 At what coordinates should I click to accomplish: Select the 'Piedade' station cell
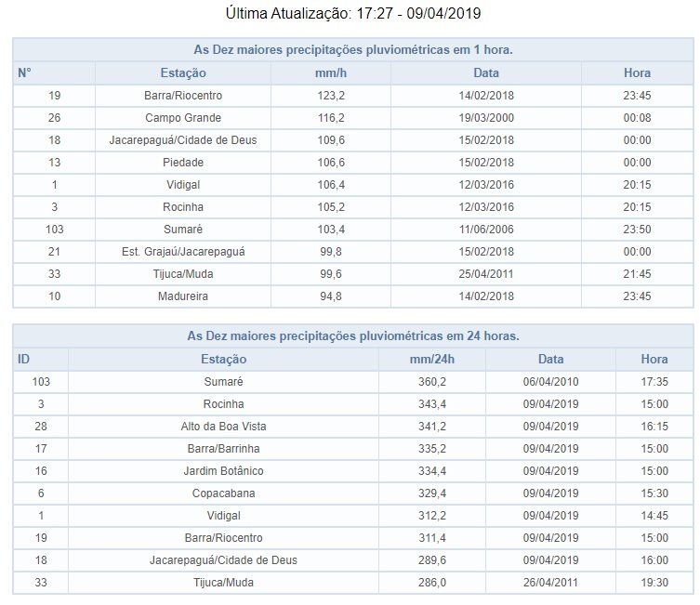point(183,163)
